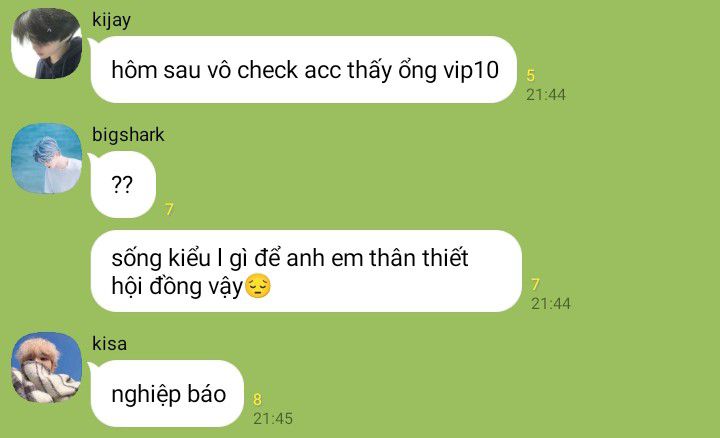Tap the 'sống kiểu l gì' message bubble
The height and width of the screenshot is (438, 720).
click(306, 271)
